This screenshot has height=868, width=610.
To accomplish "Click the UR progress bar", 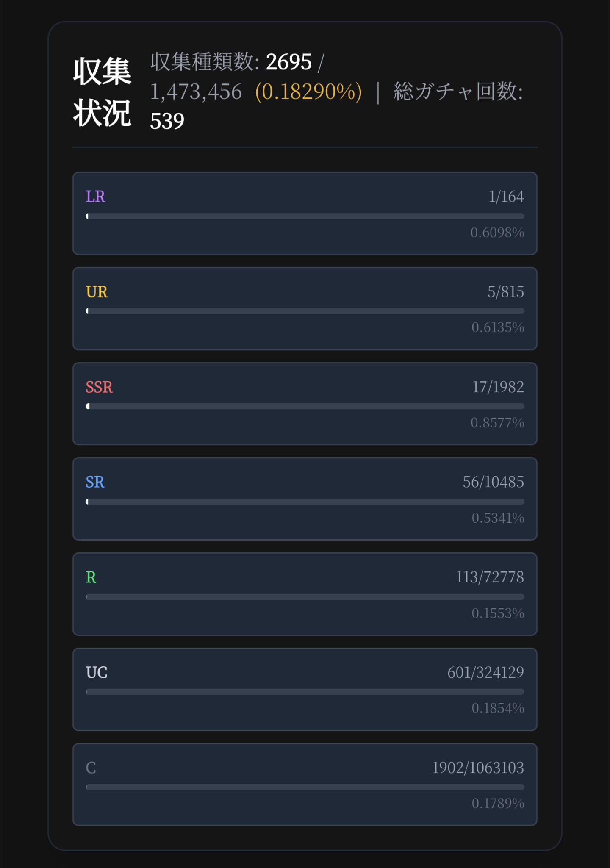I will pyautogui.click(x=305, y=311).
